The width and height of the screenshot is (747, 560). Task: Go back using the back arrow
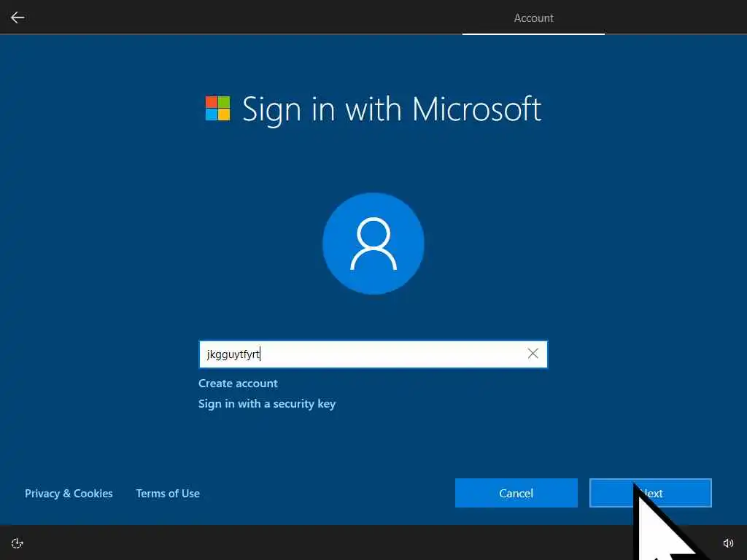coord(18,17)
